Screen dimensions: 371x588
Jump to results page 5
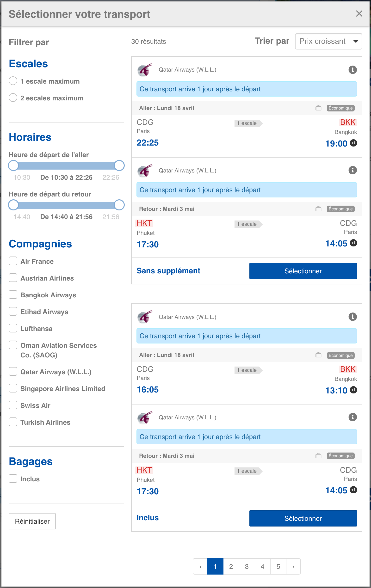(x=278, y=567)
